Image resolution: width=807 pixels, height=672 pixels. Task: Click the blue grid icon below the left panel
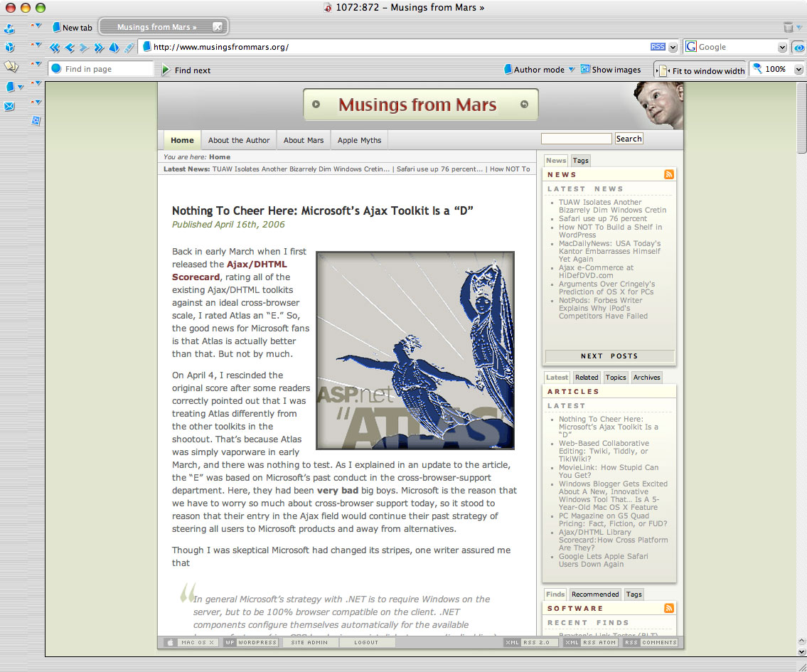point(36,121)
